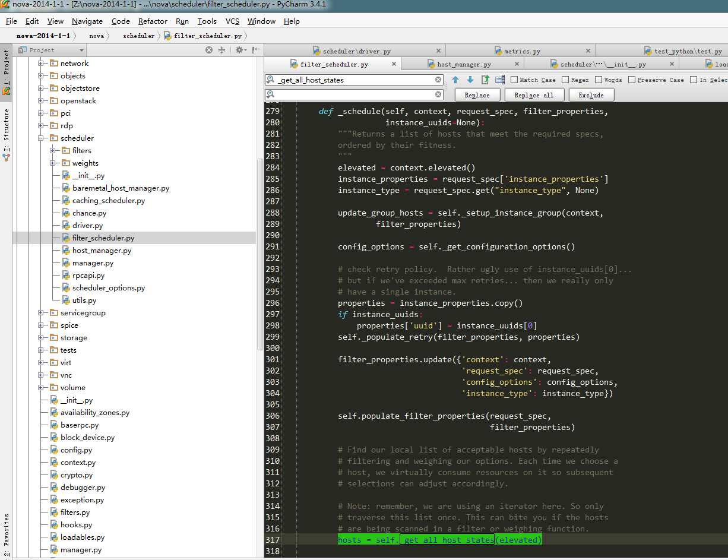Expand the network folder
This screenshot has width=728, height=560.
41,64
